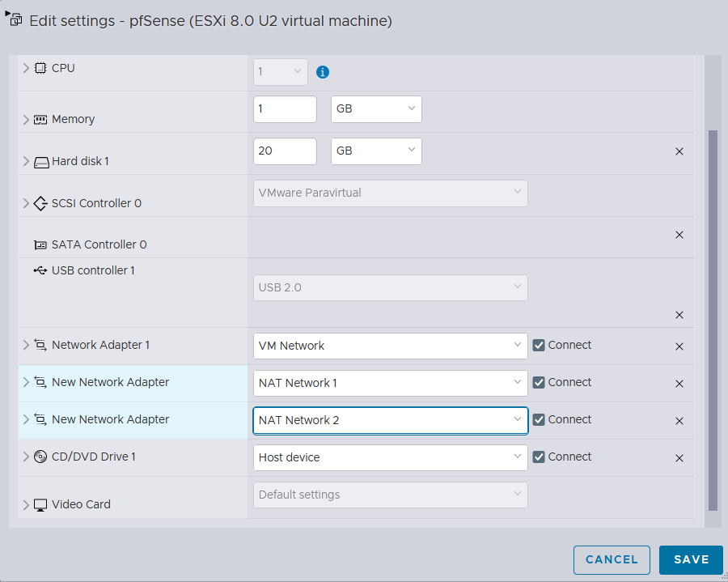Viewport: 728px width, 582px height.
Task: Click the 'Hard disk 1' label
Action: point(80,161)
